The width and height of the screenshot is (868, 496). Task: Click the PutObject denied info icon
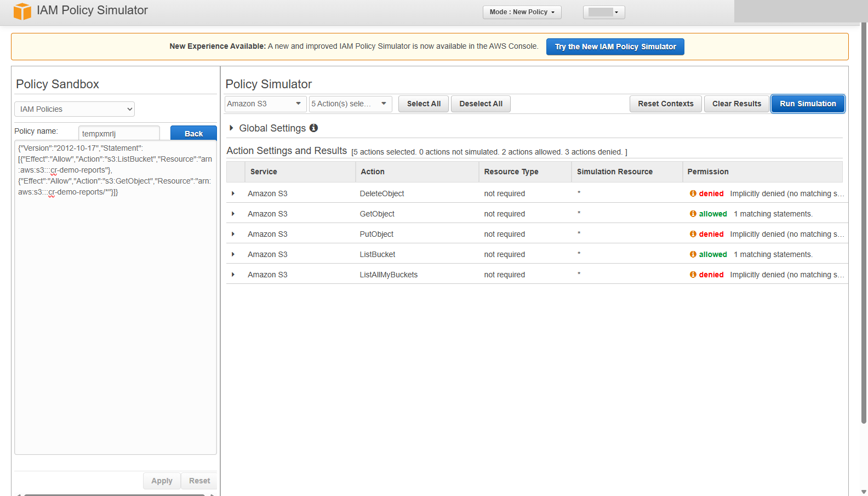point(693,234)
